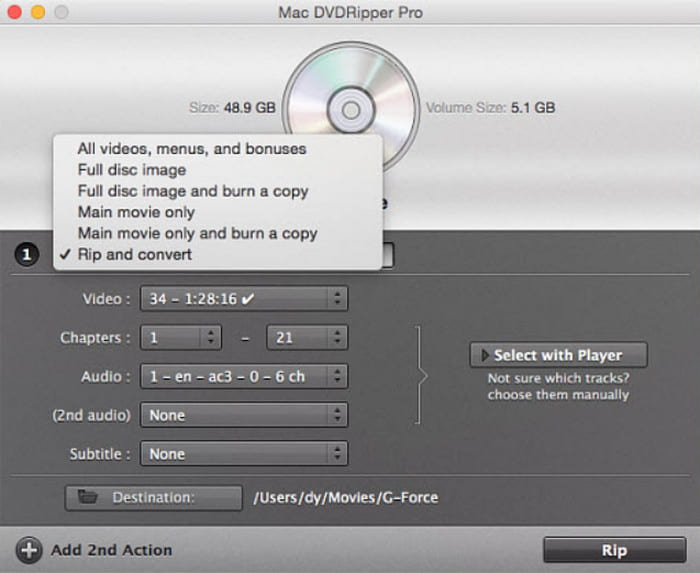Pick "Full disc image and burn a copy"
The image size is (700, 573).
click(x=217, y=191)
